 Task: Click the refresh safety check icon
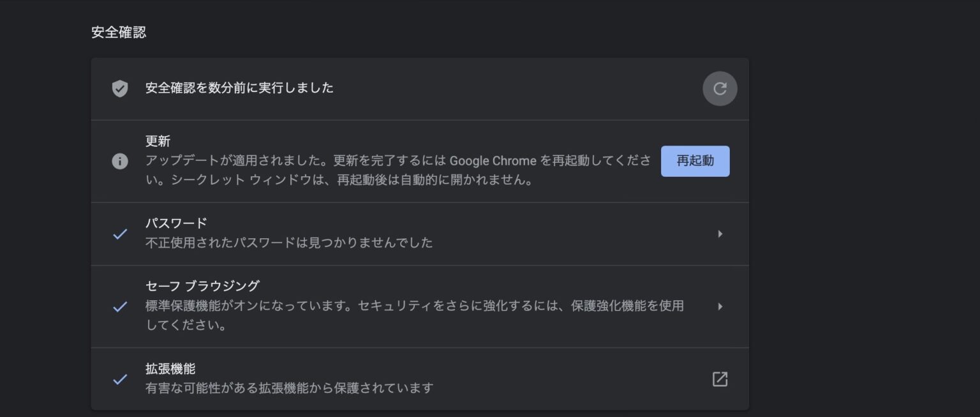coord(720,89)
